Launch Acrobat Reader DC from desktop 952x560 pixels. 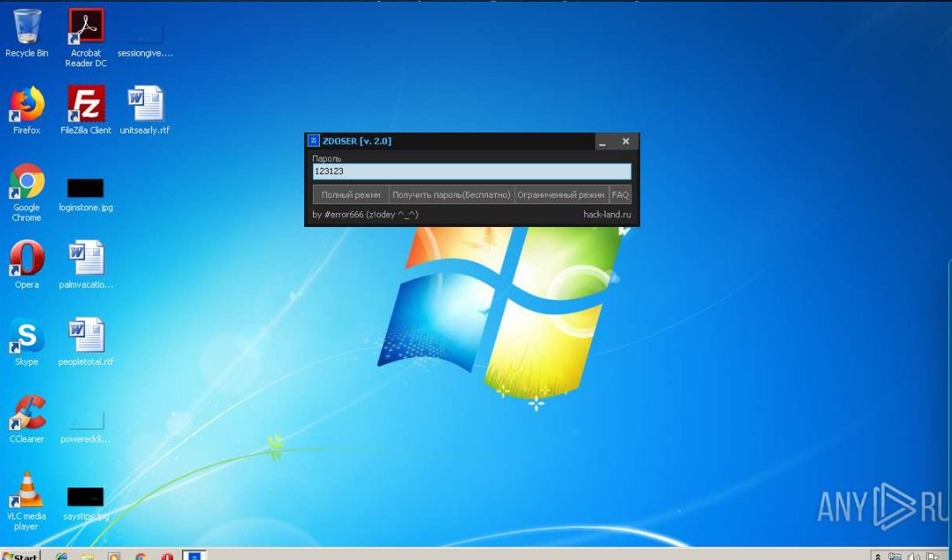coord(86,27)
